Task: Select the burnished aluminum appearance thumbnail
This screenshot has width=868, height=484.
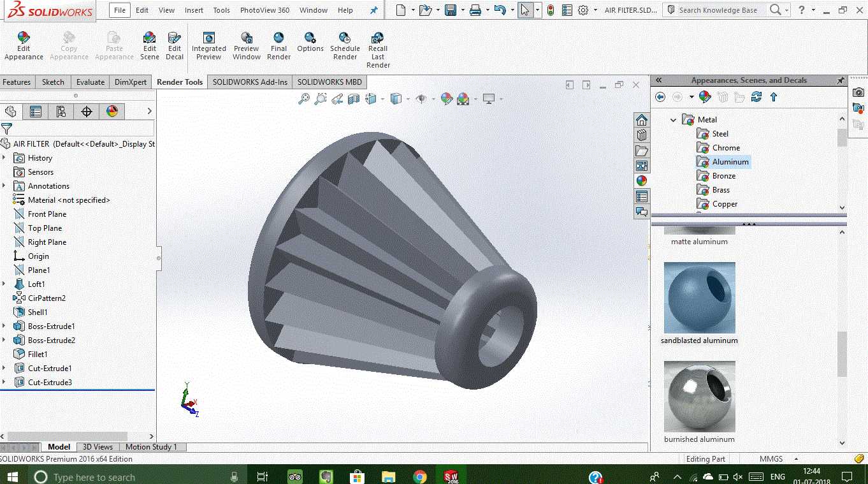Action: click(x=699, y=397)
